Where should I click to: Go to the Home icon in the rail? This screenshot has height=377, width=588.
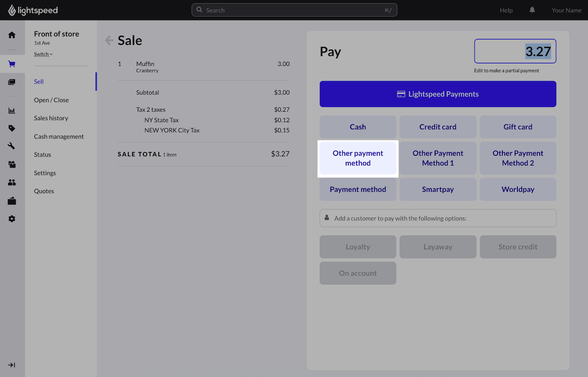(12, 35)
